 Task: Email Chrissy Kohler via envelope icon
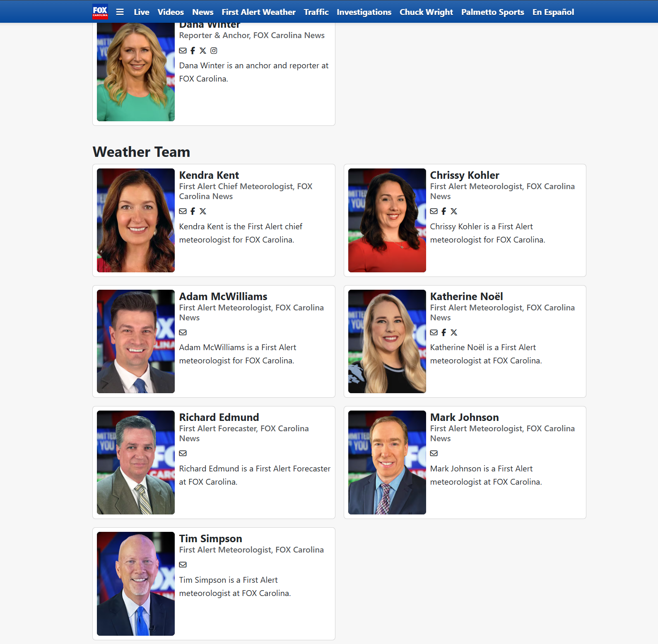[434, 211]
